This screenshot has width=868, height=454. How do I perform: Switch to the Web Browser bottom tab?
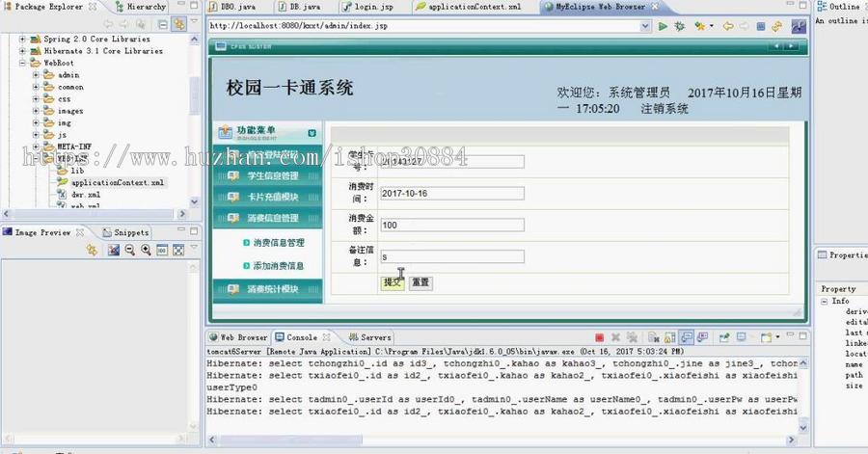[238, 336]
